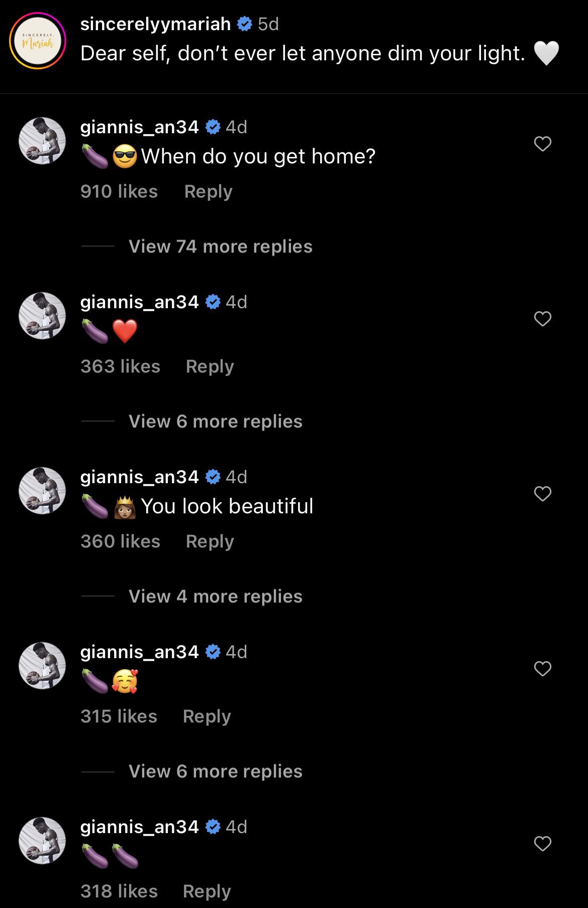Tap Reply beside 318 likes
This screenshot has width=588, height=908.
click(x=207, y=891)
